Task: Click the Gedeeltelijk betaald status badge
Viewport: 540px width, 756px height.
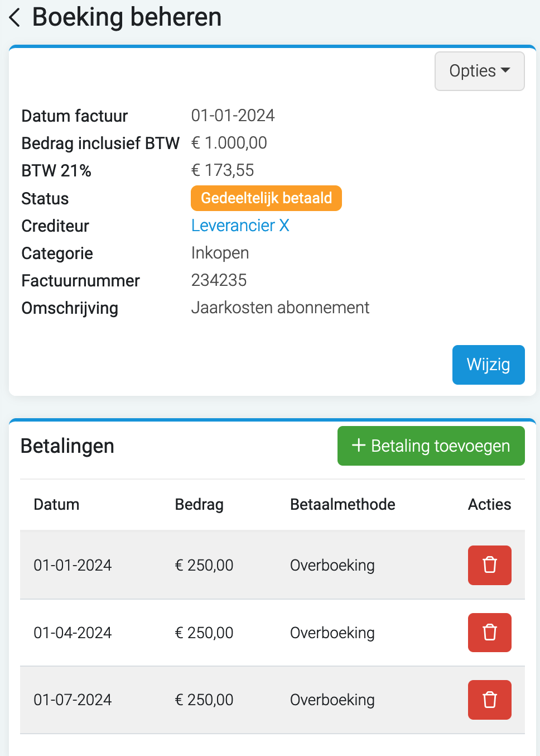Action: click(x=266, y=198)
